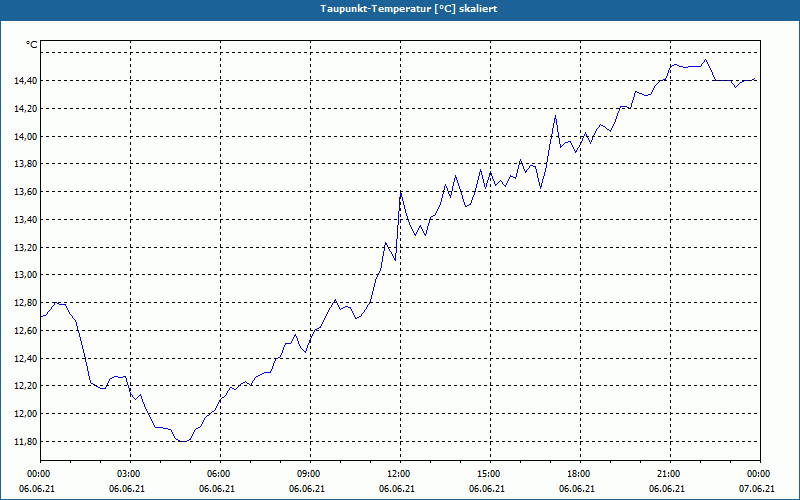This screenshot has width=800, height=500.
Task: Click the 14,40 y-axis value
Action: coord(27,81)
